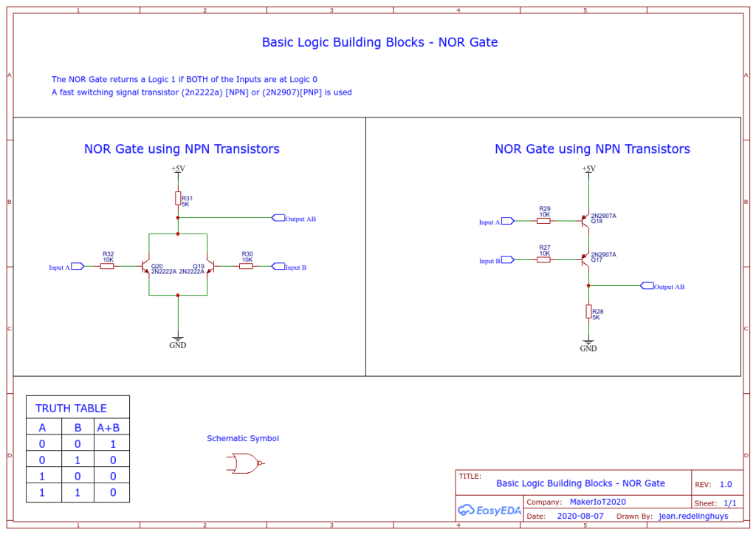Select resistor R31 5K symbol
756x535 pixels.
pyautogui.click(x=178, y=198)
